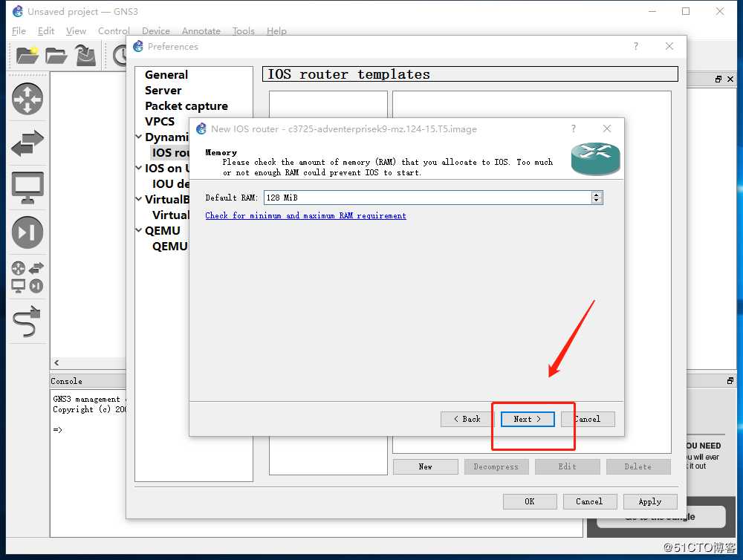Select IOS routers tree item
Viewport: 743px width, 560px height.
(x=170, y=152)
